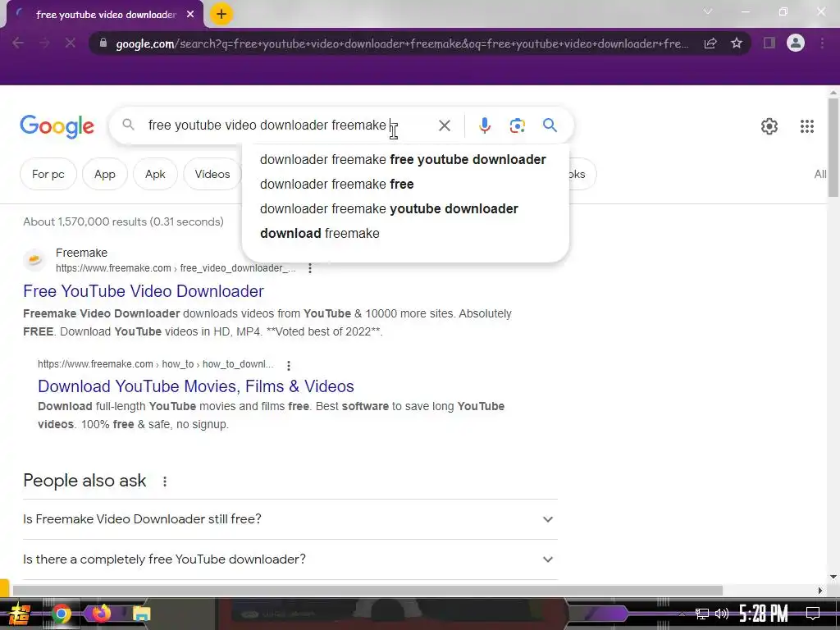Start voice search with the microphone icon
Image resolution: width=840 pixels, height=630 pixels.
484,126
